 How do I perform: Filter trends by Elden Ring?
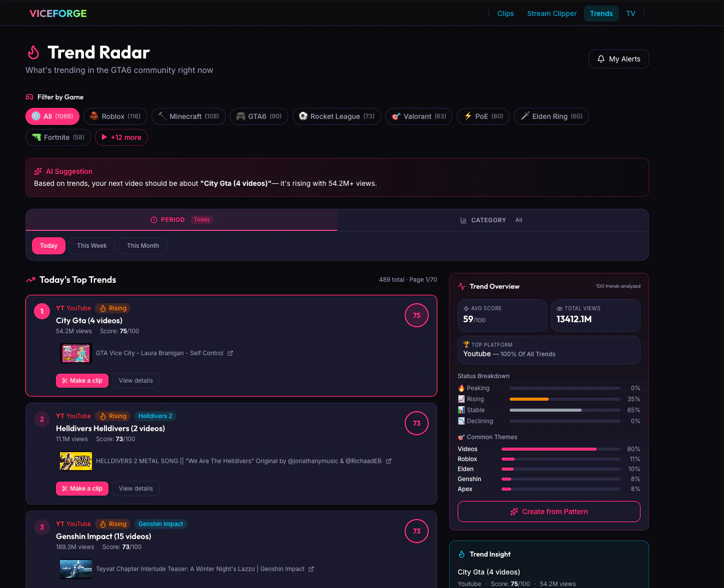point(551,116)
